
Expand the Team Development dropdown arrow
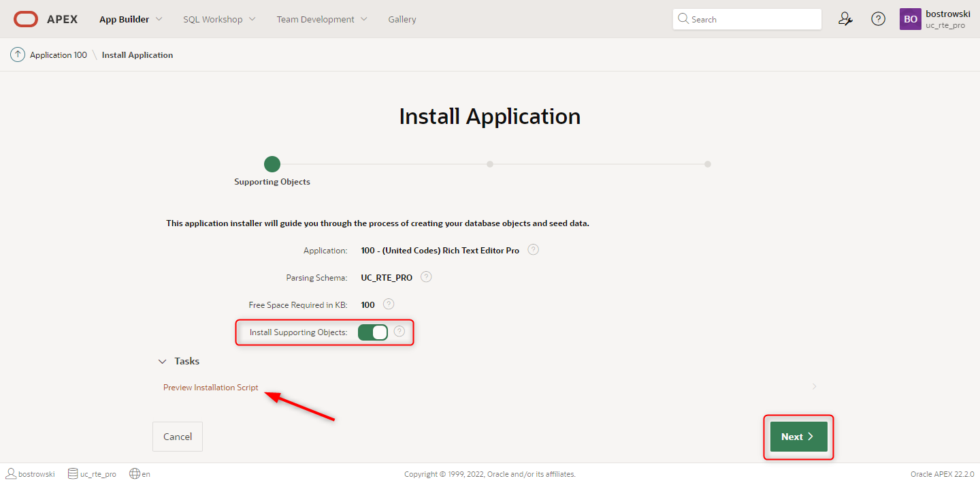(363, 19)
